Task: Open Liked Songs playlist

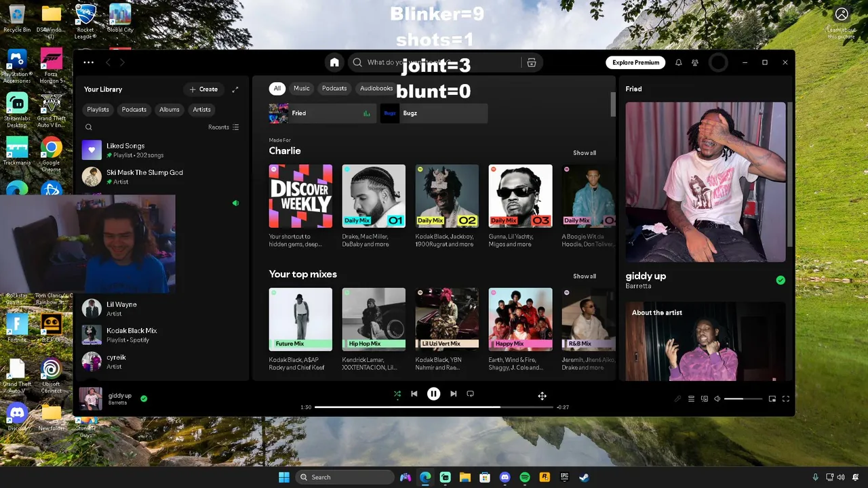Action: tap(161, 150)
